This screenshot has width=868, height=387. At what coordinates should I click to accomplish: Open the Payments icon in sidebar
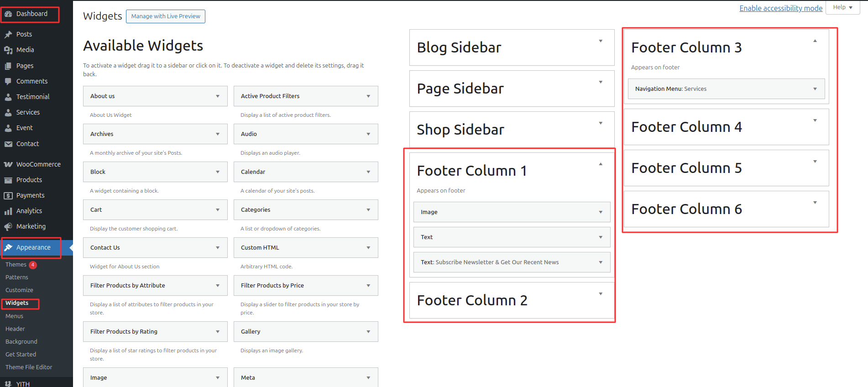click(x=8, y=195)
